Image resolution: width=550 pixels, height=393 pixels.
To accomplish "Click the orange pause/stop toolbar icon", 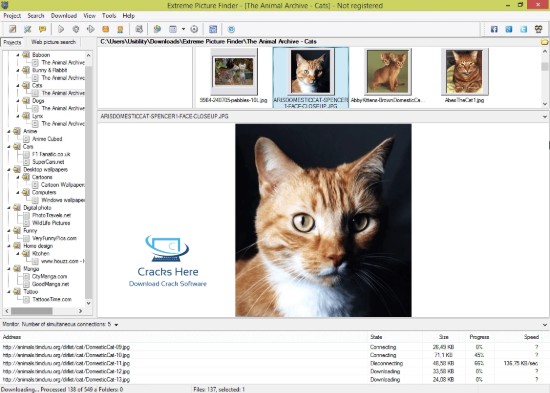I will pos(106,29).
